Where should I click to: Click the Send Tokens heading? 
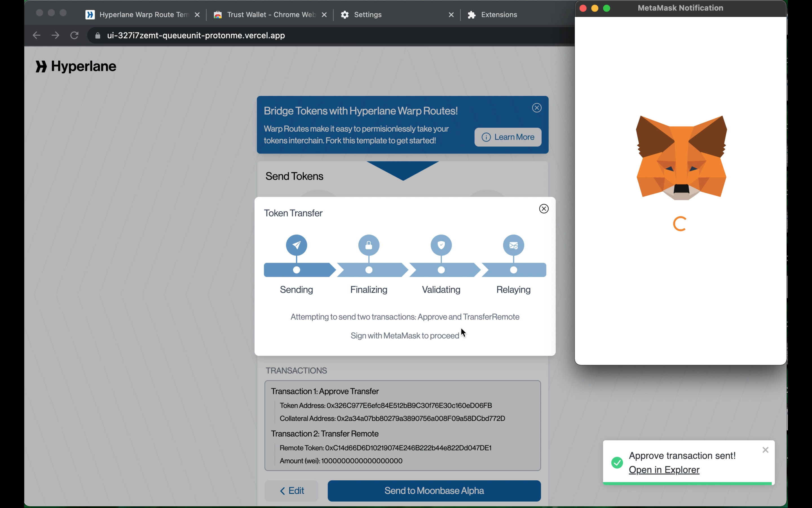tap(294, 176)
